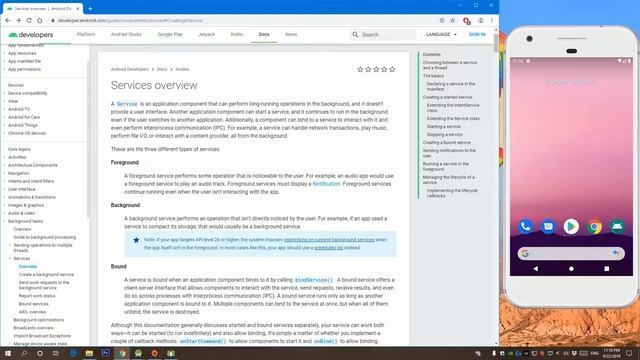The image size is (640, 360).
Task: Open the LANGUAGE dropdown
Action: coord(441,35)
